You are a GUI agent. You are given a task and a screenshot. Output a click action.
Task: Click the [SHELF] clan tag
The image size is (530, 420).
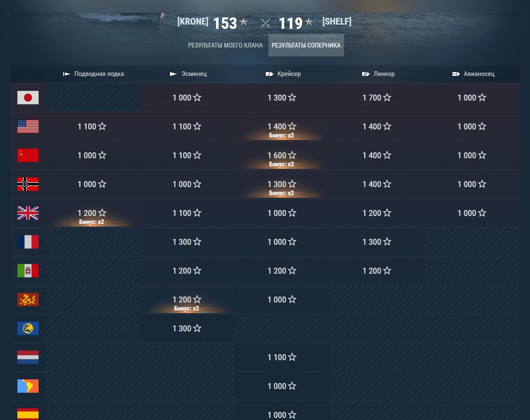click(x=337, y=22)
